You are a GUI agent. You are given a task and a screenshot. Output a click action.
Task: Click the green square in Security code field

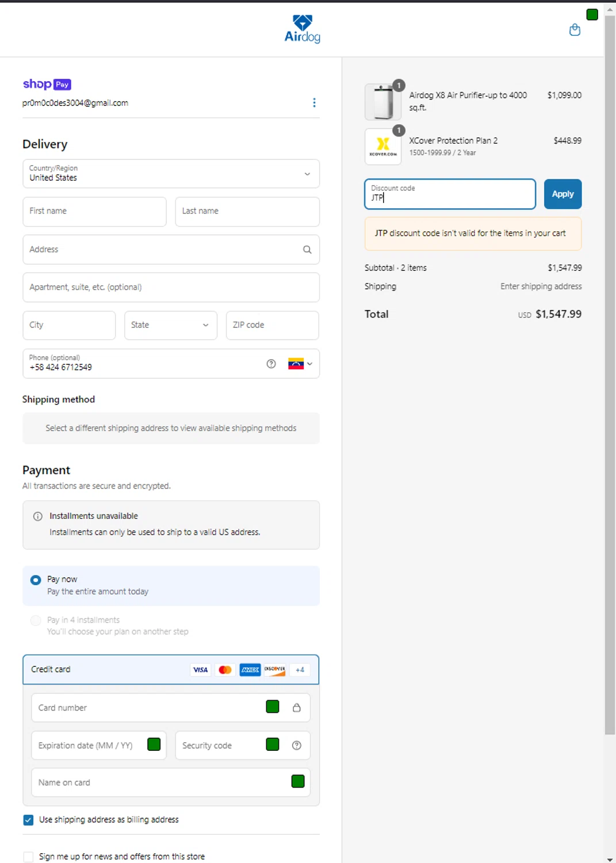tap(273, 744)
